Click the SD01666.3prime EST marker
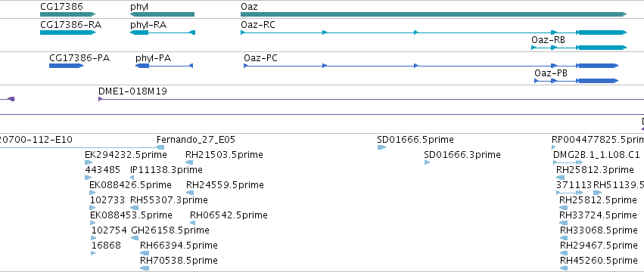 point(427,162)
